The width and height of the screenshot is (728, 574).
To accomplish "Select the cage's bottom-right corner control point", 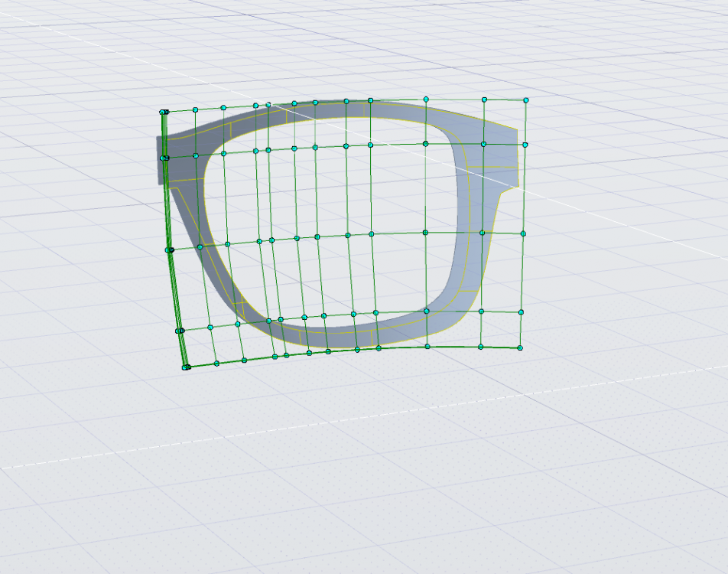I will pyautogui.click(x=520, y=347).
